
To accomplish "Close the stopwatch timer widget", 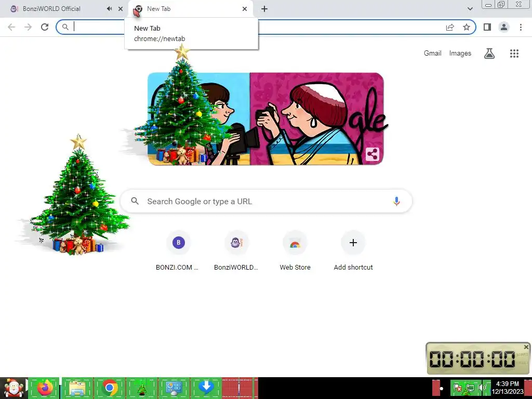I will coord(526,347).
